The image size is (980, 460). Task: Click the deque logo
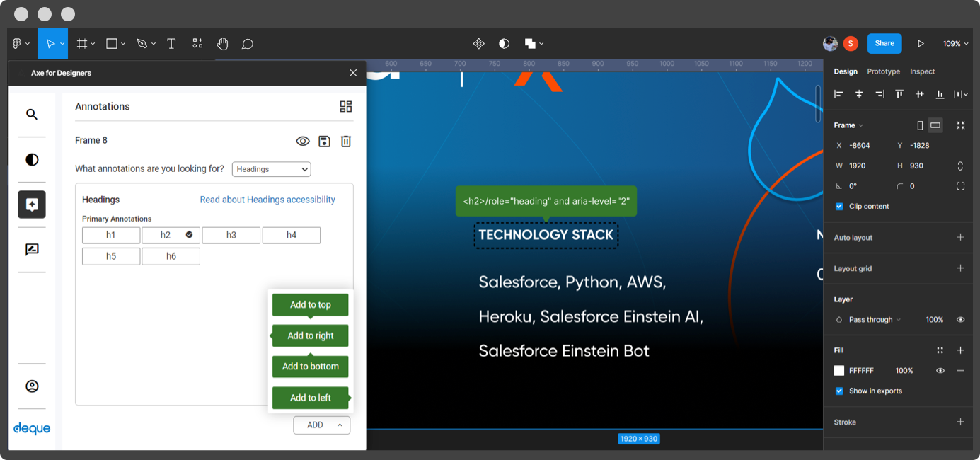pos(32,428)
